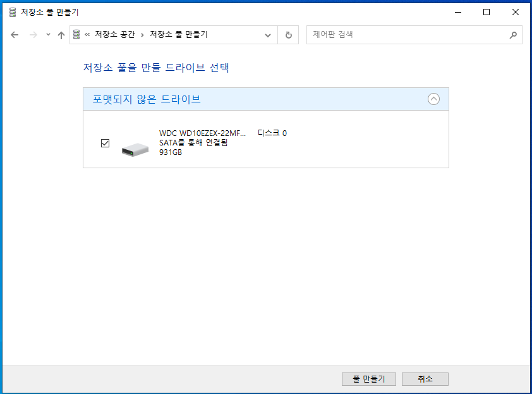The height and width of the screenshot is (394, 532).
Task: Cancel with the 취소 button
Action: pyautogui.click(x=425, y=379)
